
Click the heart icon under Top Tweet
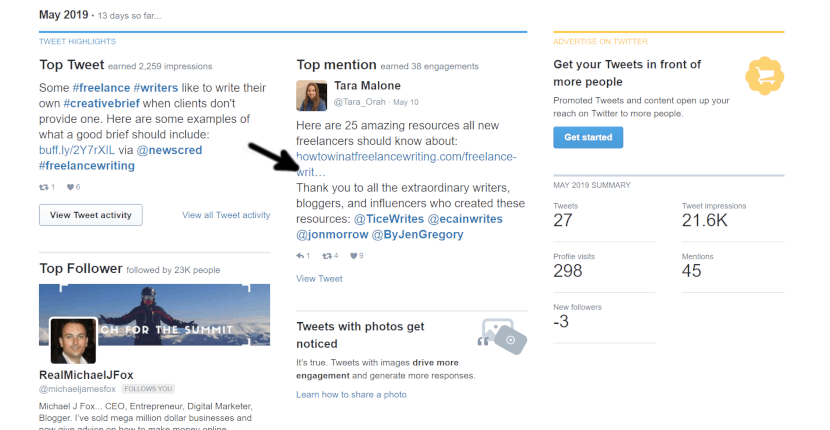coord(70,187)
